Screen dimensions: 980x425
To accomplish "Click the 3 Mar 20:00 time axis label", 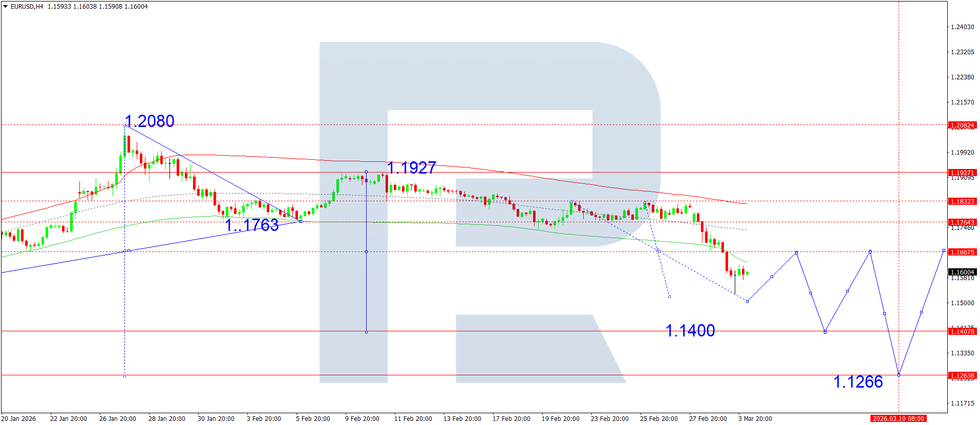I will click(x=755, y=419).
